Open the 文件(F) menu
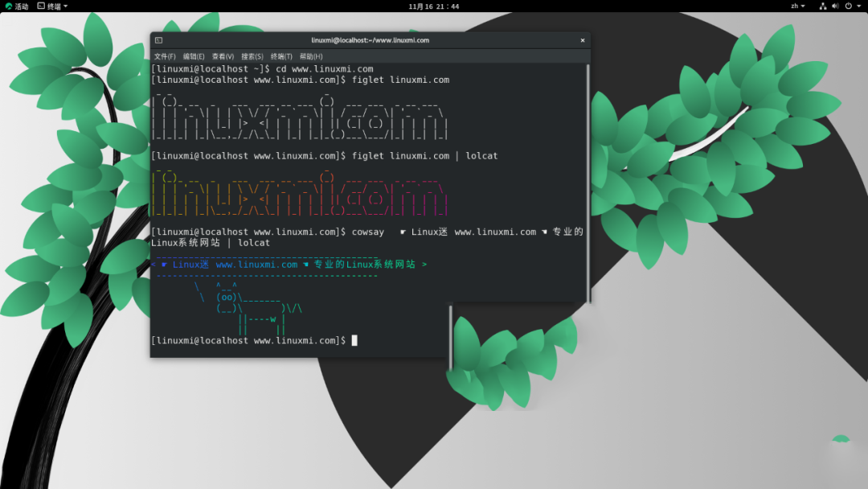868x489 pixels. pos(165,56)
